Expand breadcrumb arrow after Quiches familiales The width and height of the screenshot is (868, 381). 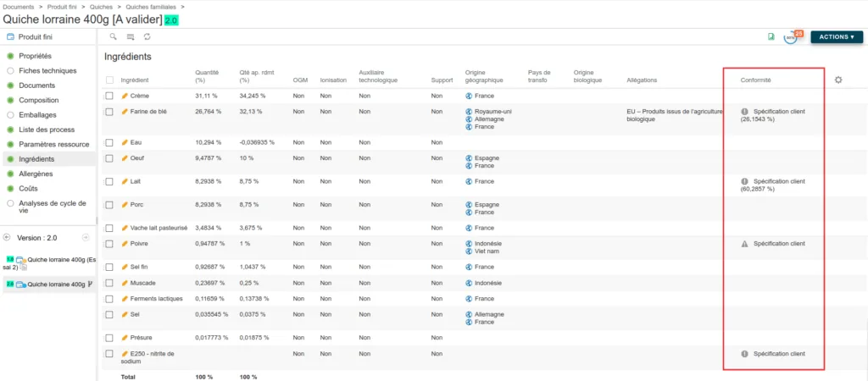(182, 7)
